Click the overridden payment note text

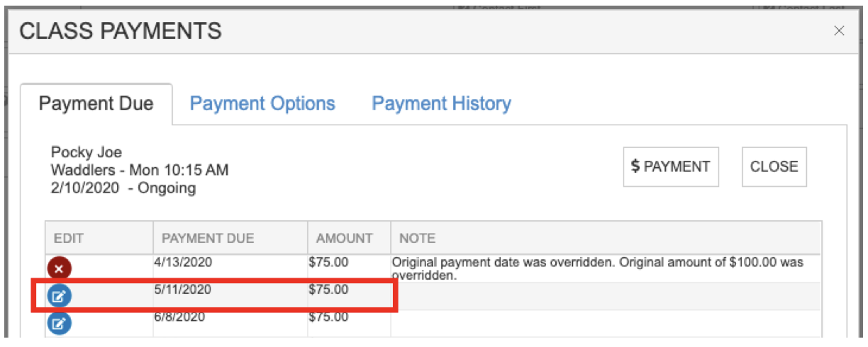[596, 268]
